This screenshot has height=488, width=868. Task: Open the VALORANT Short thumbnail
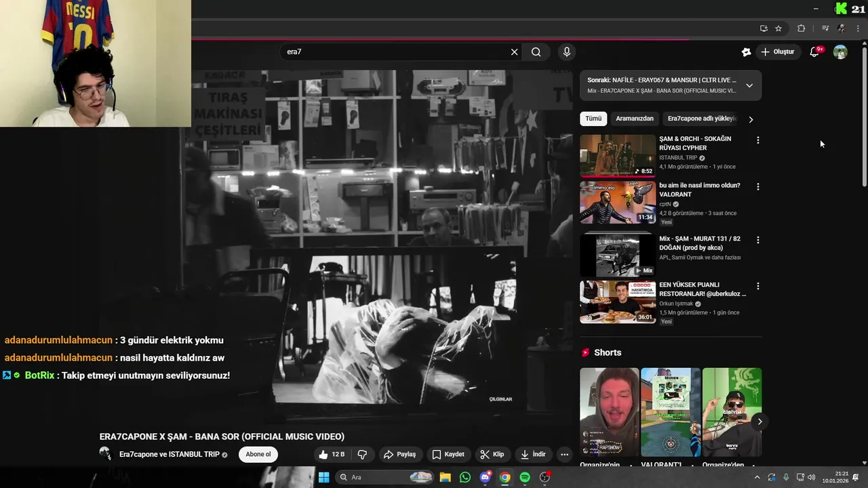click(x=671, y=412)
